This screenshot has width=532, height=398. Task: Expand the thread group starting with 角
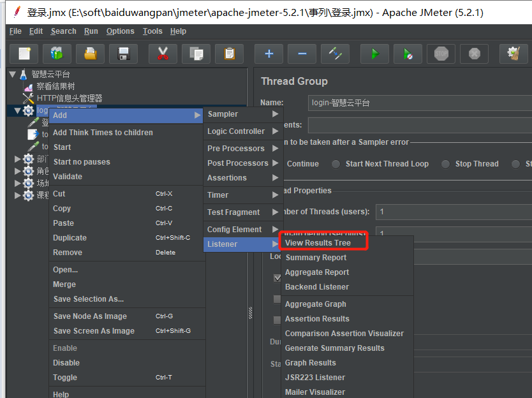(x=17, y=171)
